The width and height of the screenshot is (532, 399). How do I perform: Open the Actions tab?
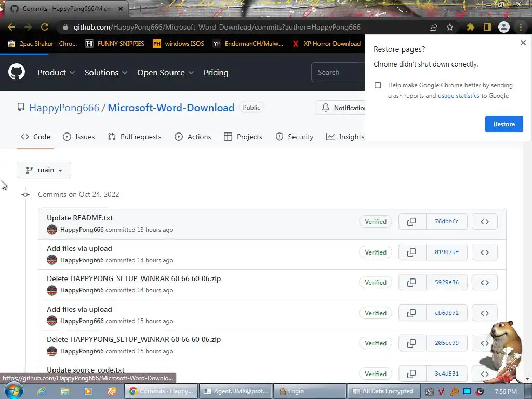[193, 137]
